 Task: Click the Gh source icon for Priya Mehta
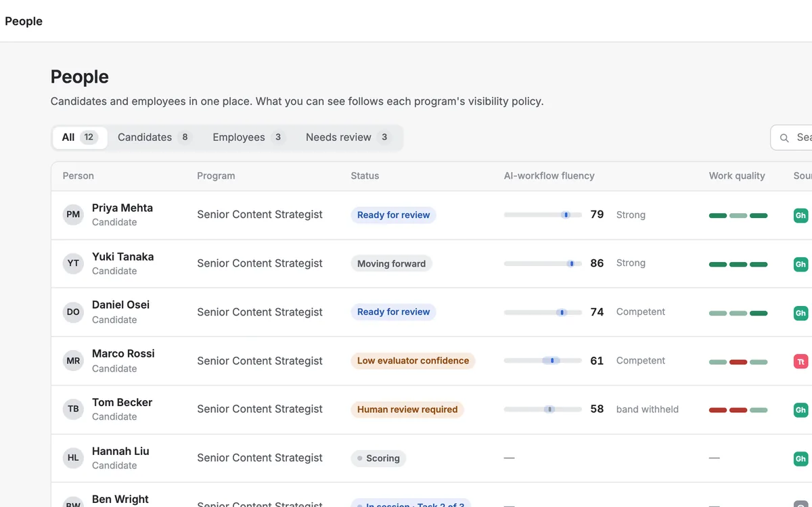800,215
